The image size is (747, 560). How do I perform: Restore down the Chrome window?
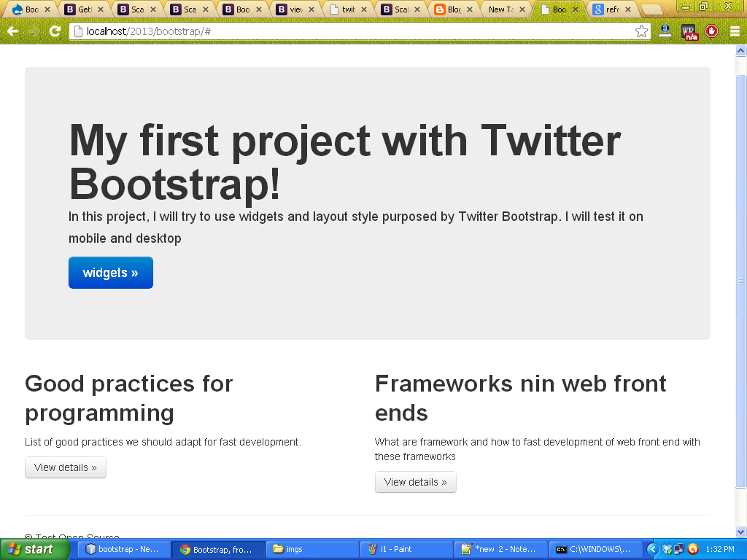coord(704,6)
